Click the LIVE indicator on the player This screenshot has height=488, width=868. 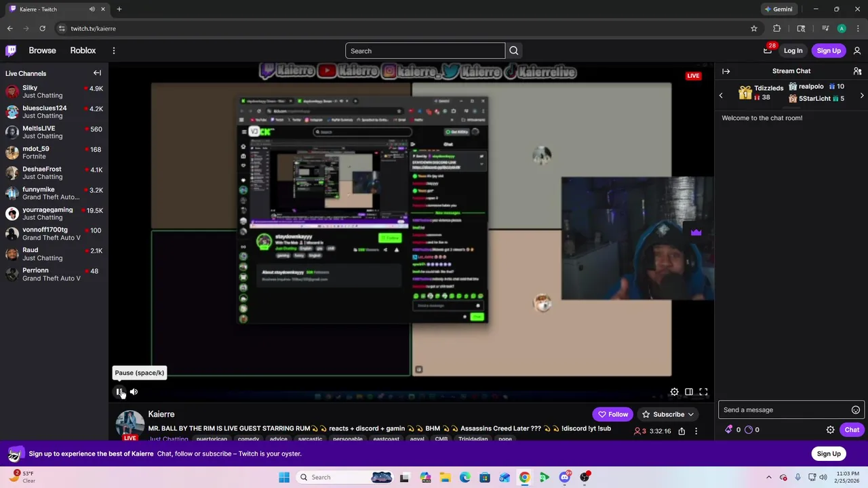(693, 76)
